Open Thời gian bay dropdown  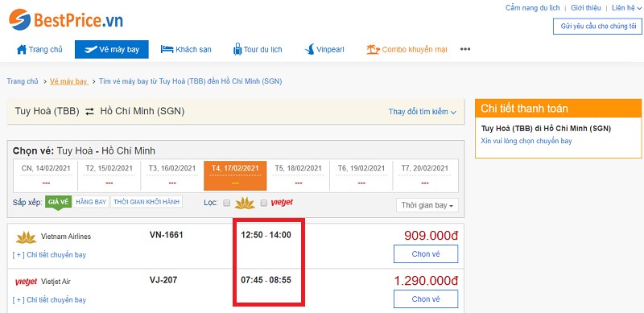[427, 205]
